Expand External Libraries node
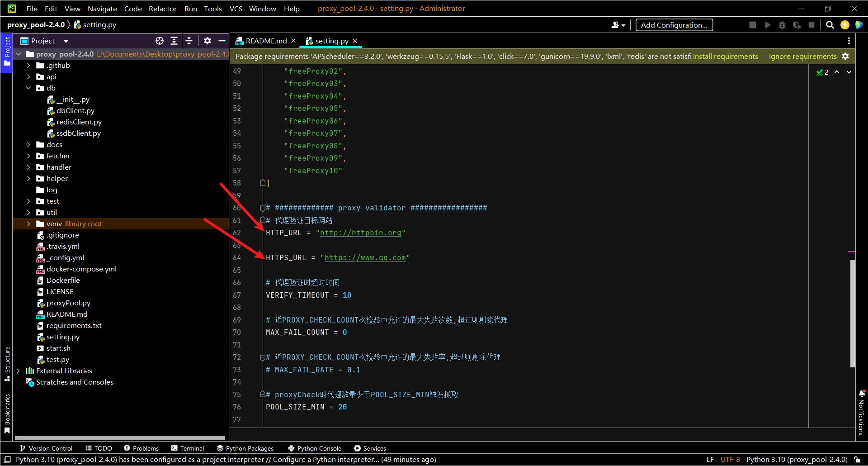 (x=18, y=371)
